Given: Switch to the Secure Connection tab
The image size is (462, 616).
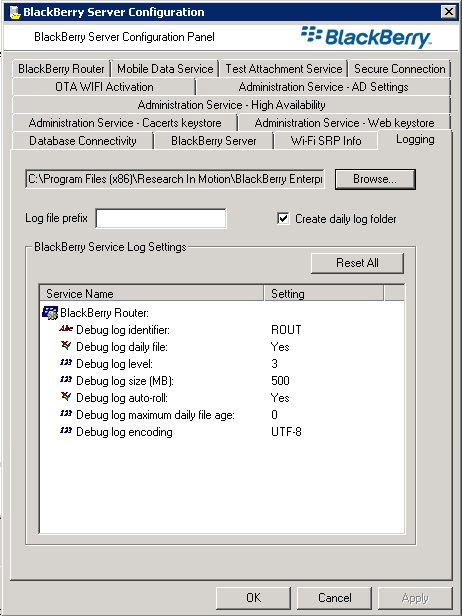Looking at the screenshot, I should coord(400,69).
